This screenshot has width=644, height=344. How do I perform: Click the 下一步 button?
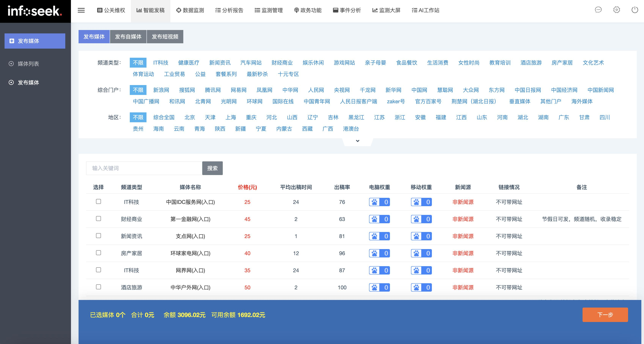605,315
